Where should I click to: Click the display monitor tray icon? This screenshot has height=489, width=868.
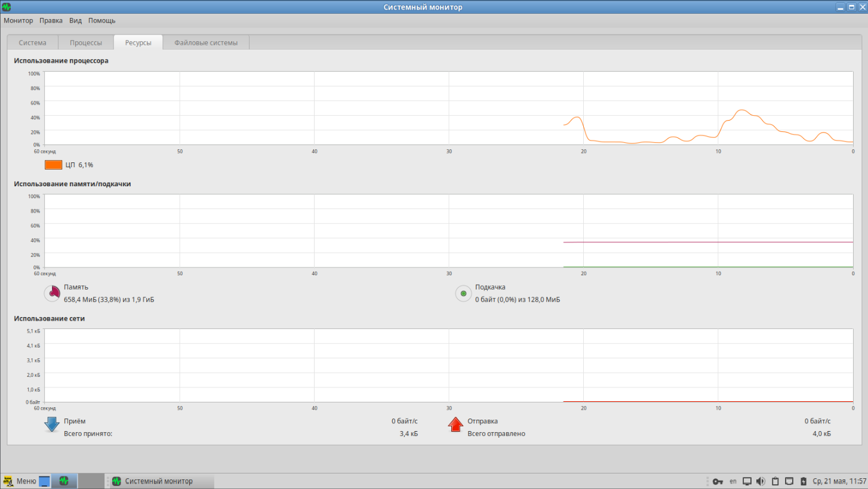(747, 481)
